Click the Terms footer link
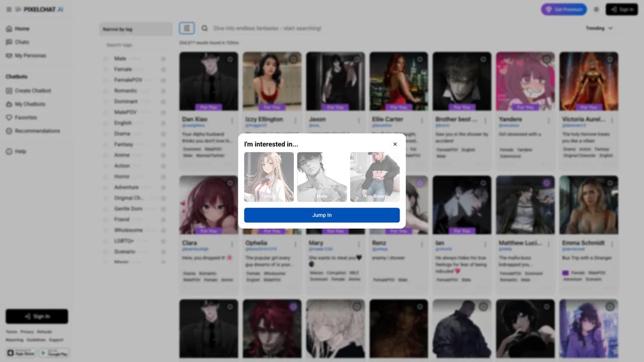The width and height of the screenshot is (644, 362). (x=11, y=332)
